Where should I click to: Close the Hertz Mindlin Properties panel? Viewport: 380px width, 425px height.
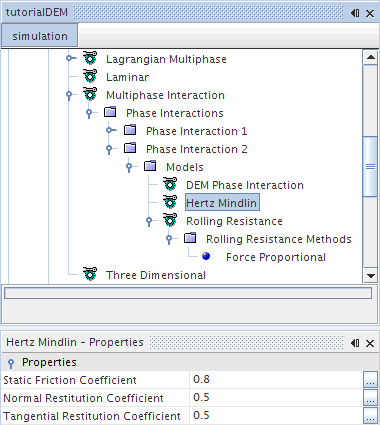370,343
